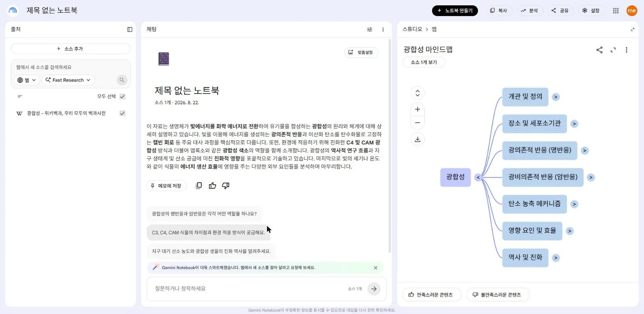Download the mind map image
The width and height of the screenshot is (644, 314).
(x=418, y=139)
